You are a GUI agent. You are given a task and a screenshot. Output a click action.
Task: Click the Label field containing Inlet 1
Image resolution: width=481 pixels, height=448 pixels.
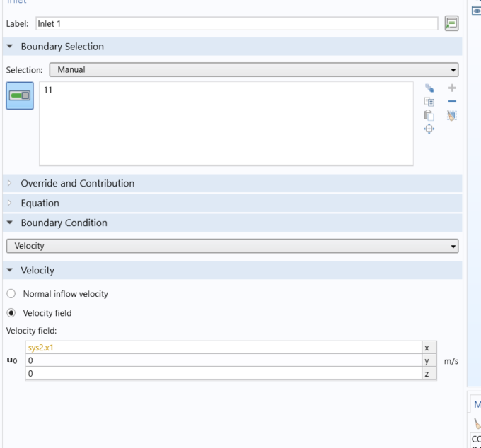click(x=236, y=24)
